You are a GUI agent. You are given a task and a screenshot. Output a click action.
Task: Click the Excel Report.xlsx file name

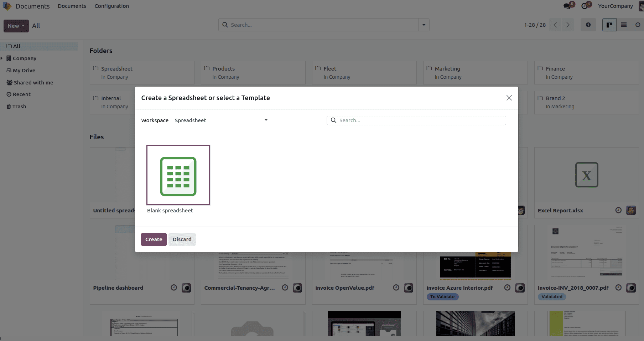[x=560, y=211]
